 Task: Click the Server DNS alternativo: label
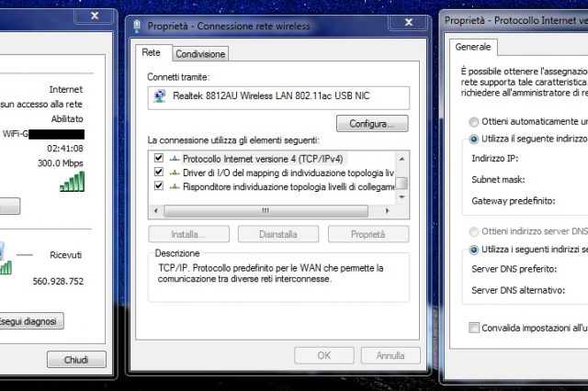click(x=518, y=290)
